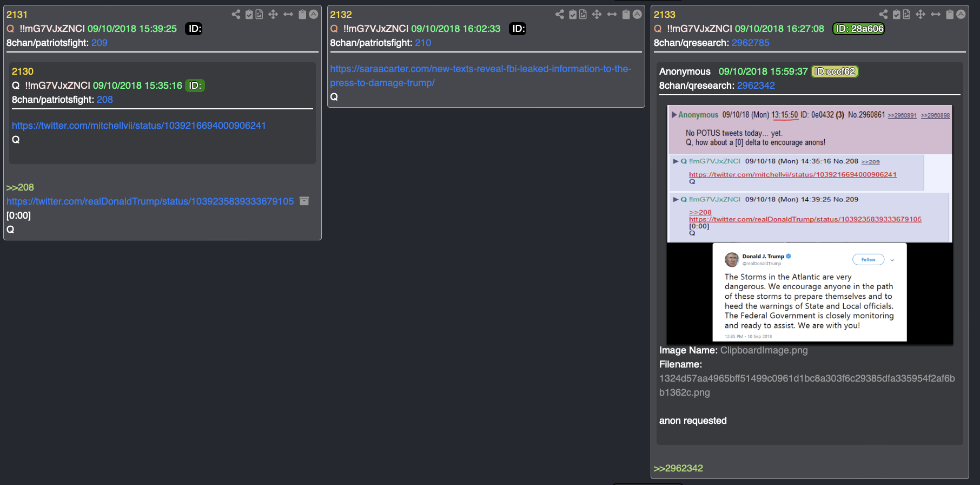Click the [0:00] delta text
The height and width of the screenshot is (485, 980).
[x=18, y=215]
